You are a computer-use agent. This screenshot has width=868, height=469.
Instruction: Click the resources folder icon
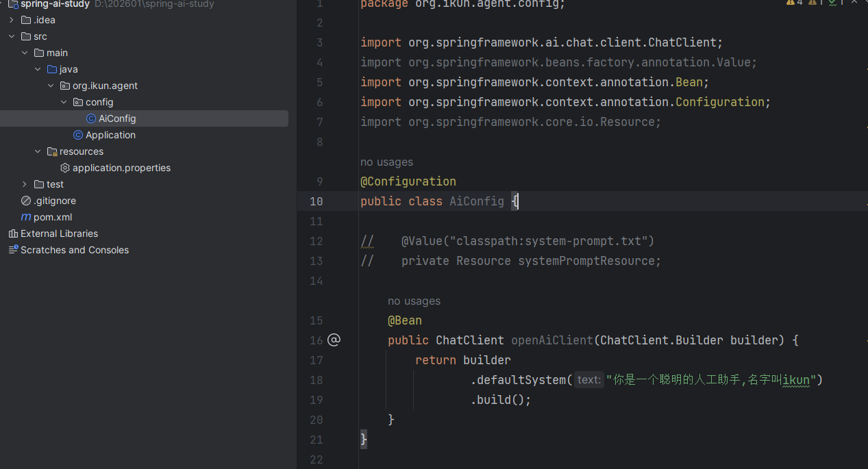(52, 151)
